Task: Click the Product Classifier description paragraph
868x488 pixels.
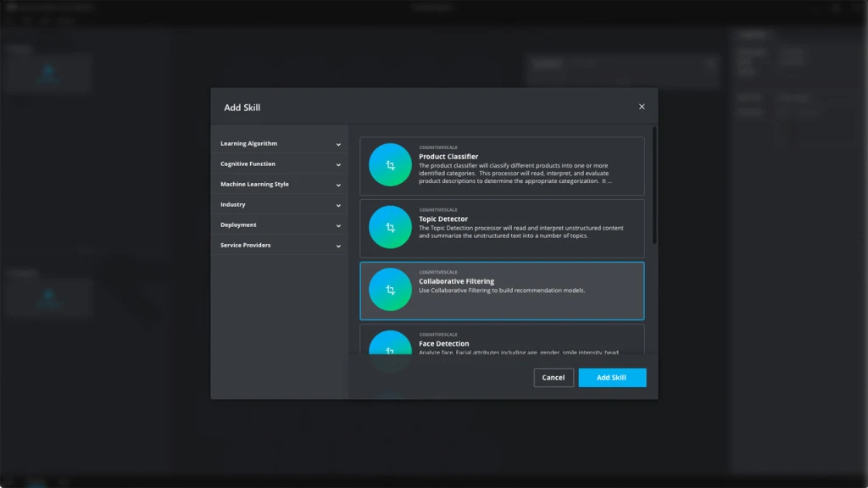Action: tap(515, 173)
